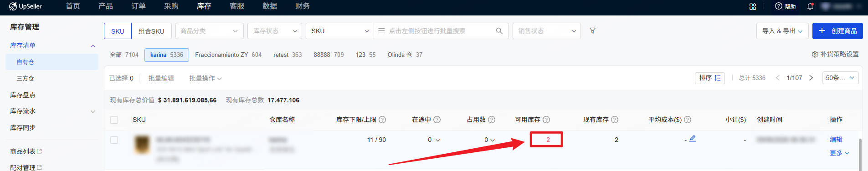Open 订单 in top navigation

139,6
